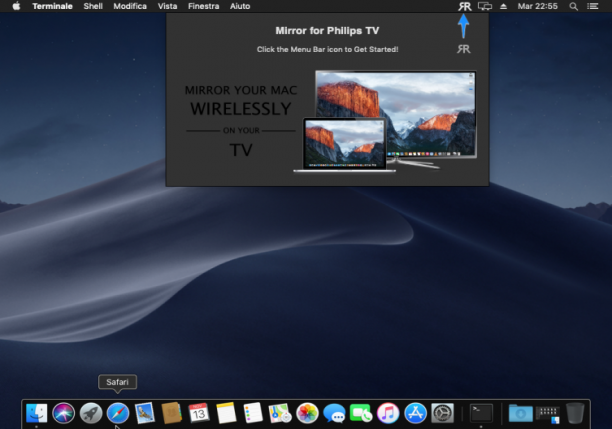Open Safari in the Dock
Viewport: 612px width, 429px height.
pyautogui.click(x=118, y=413)
